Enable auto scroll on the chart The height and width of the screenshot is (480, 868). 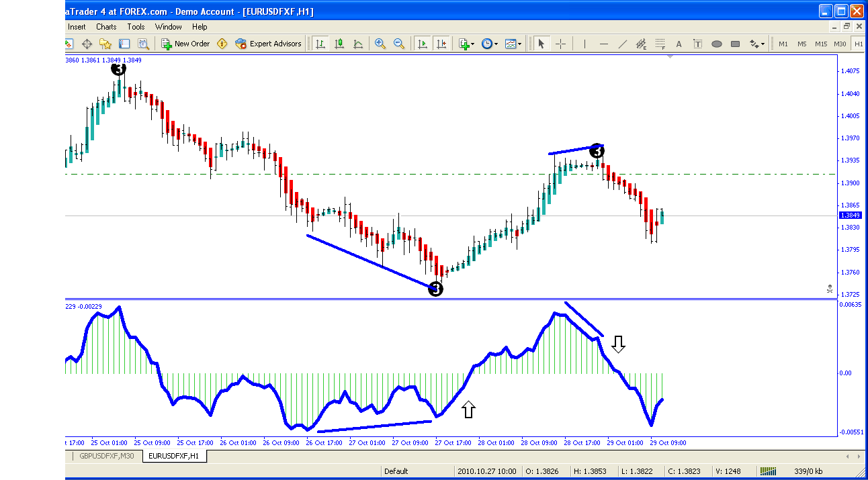[423, 43]
